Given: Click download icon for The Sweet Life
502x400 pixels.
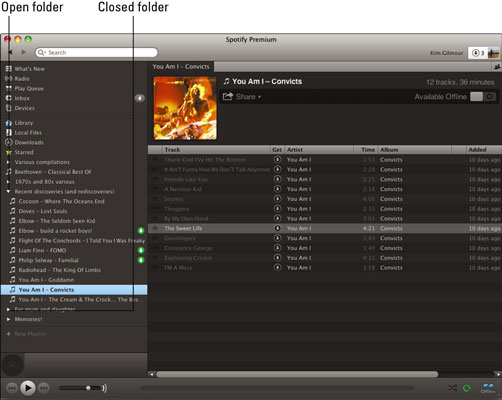Looking at the screenshot, I should click(x=277, y=228).
